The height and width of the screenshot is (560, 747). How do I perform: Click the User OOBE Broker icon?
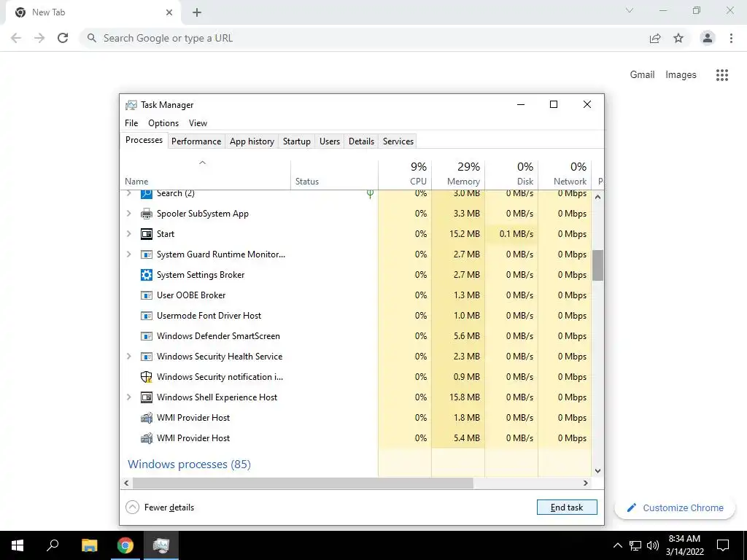point(146,295)
